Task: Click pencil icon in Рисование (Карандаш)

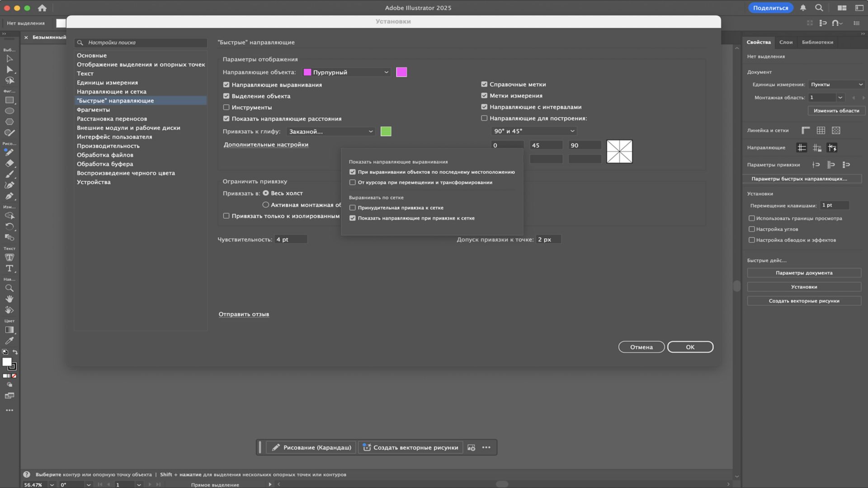Action: 276,447
